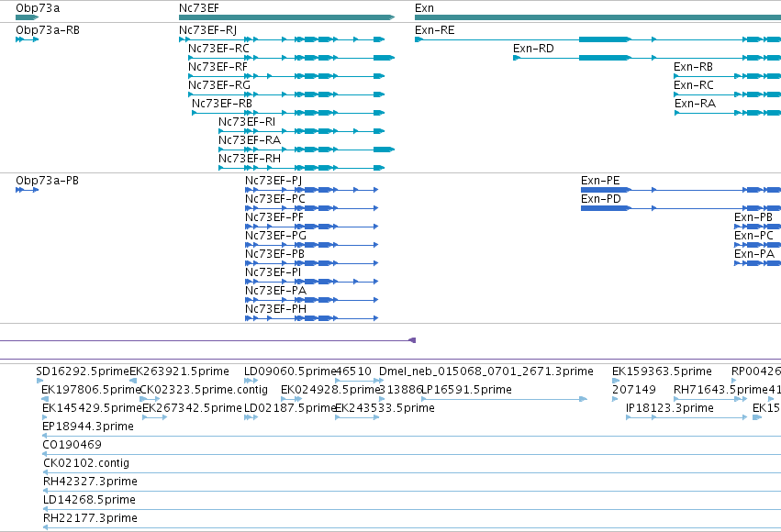781x532 pixels.
Task: Click the Nc73EF-PI protein label
Action: coord(273,272)
